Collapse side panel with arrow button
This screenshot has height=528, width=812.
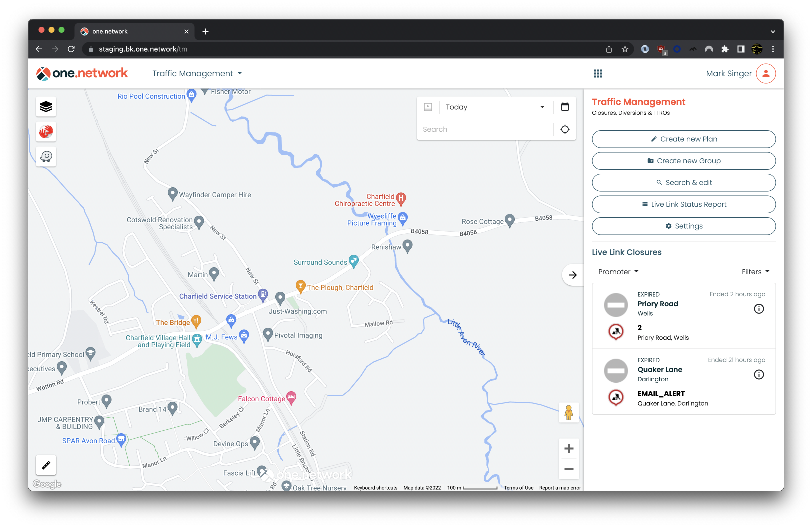(573, 275)
